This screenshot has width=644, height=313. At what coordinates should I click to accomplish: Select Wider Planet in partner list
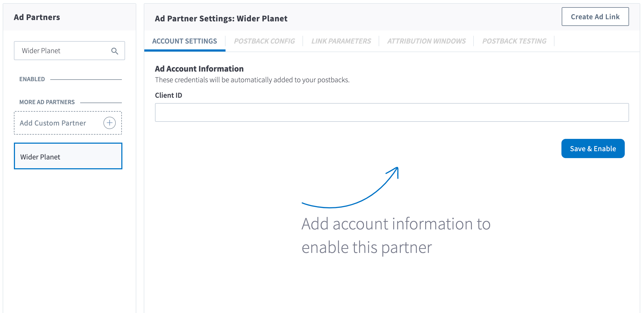coord(68,156)
